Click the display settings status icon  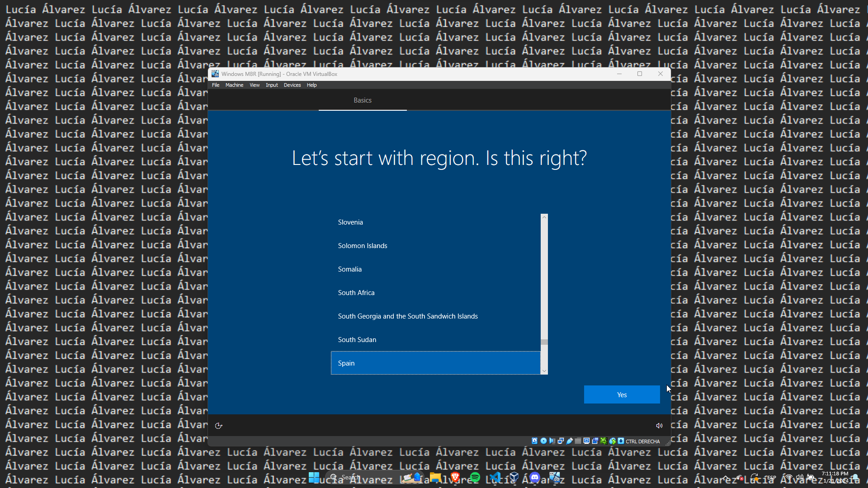586,441
